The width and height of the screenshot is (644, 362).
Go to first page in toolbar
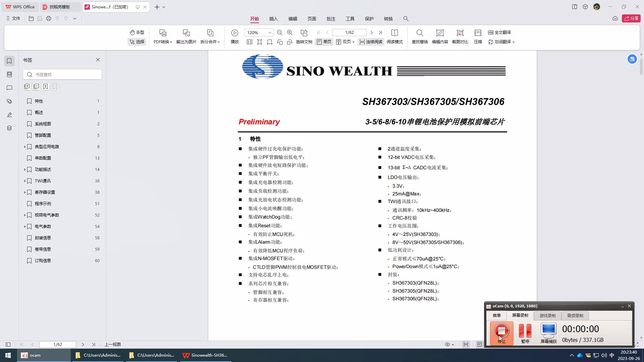click(319, 33)
